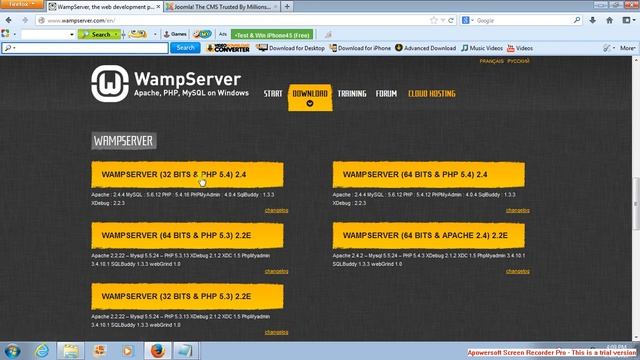
Task: Click the circle arrow under DOWNLOAD
Action: pyautogui.click(x=310, y=103)
